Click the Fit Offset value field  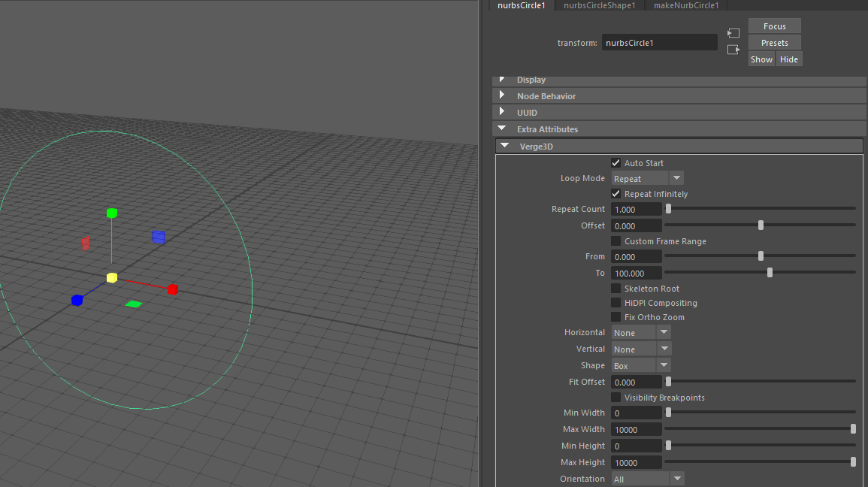coord(636,383)
